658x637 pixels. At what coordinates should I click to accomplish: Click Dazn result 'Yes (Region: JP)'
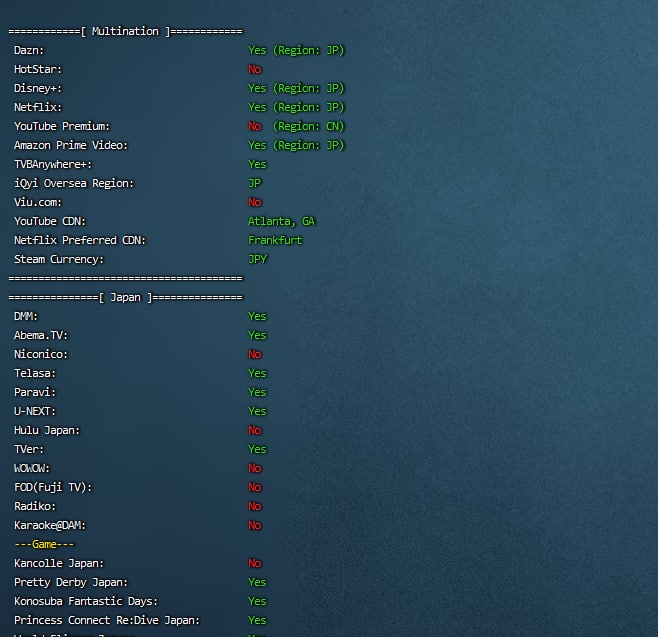[296, 50]
